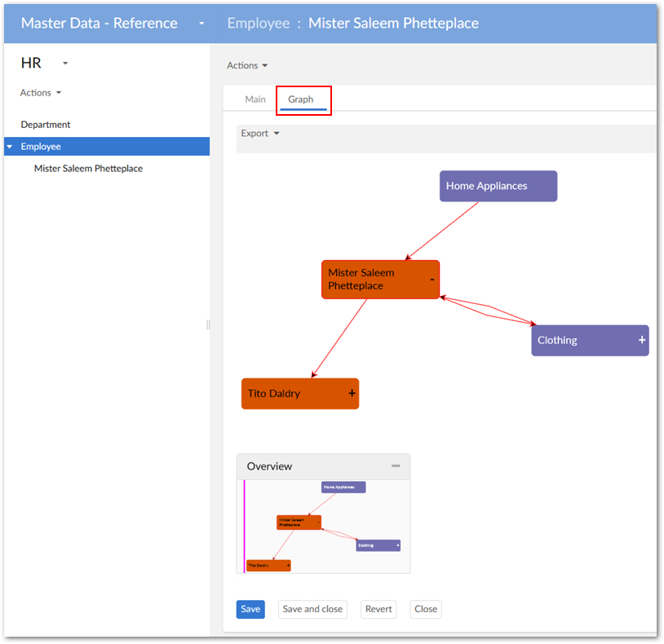Expand the Clothing node with plus icon
Screen dimensions: 664x644
point(642,340)
